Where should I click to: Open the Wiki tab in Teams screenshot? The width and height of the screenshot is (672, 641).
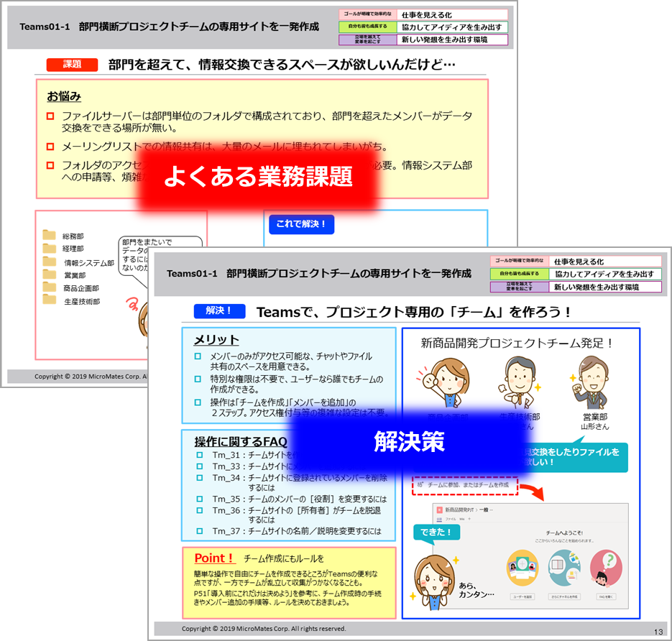click(461, 519)
